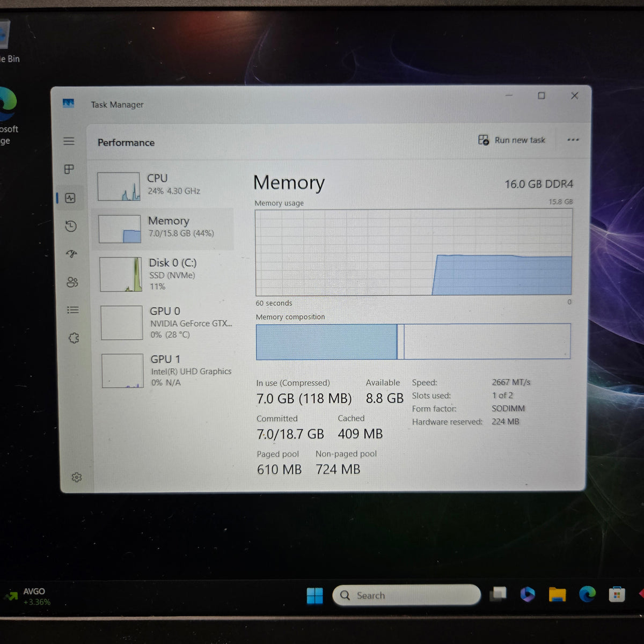The width and height of the screenshot is (644, 644).
Task: Open Task Manager settings gear icon
Action: pos(77,477)
